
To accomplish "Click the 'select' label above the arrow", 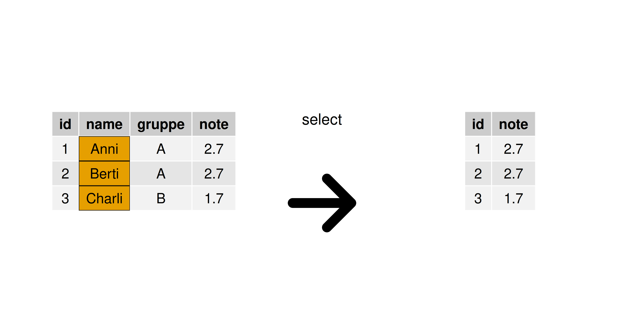I will [x=322, y=120].
